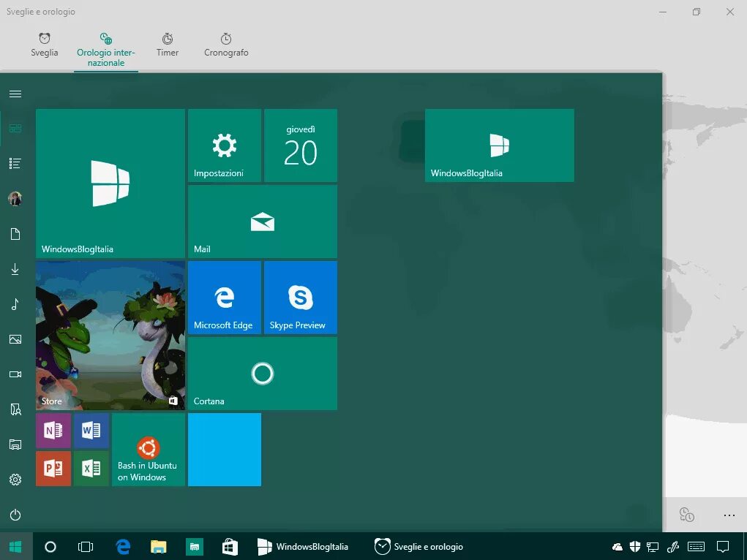
Task: Open Pictures folder from Start sidebar
Action: (15, 339)
